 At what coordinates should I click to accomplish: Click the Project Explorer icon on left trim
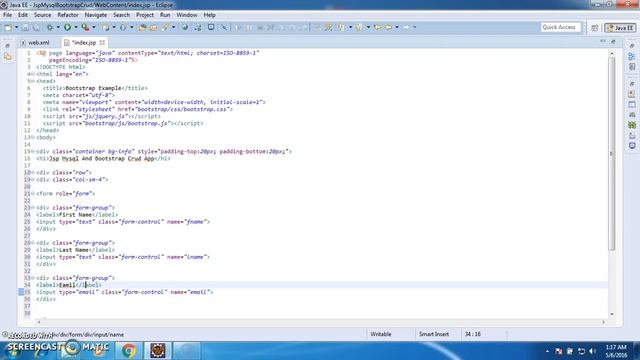[x=7, y=57]
